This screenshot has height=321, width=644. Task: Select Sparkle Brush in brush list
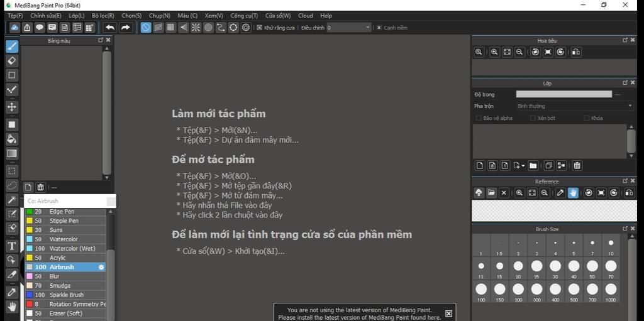pos(65,295)
